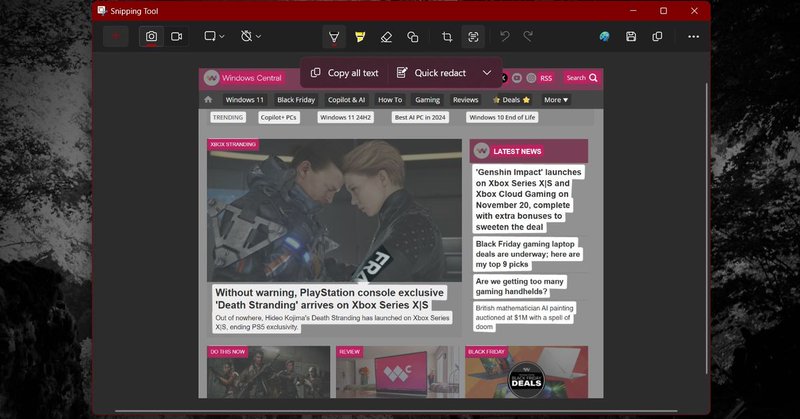This screenshot has width=800, height=419.
Task: Click 'Are we getting too many gaming handhelds?'
Action: (x=519, y=286)
